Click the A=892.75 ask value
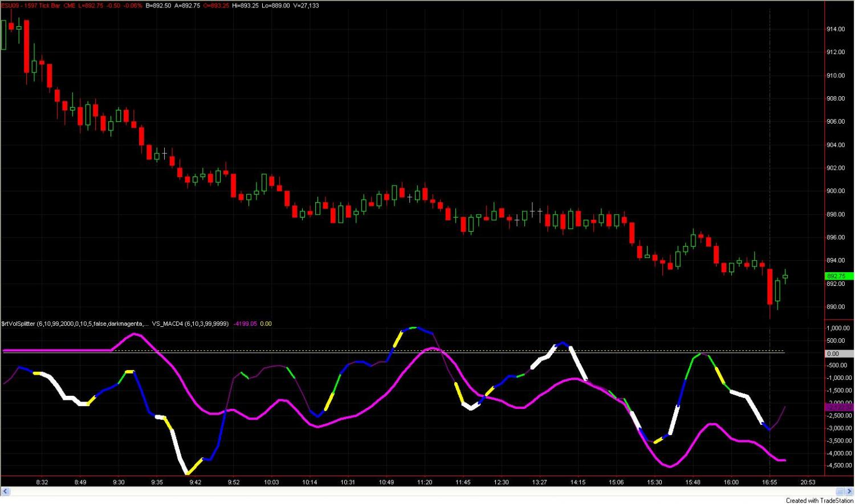The image size is (855, 504). click(x=187, y=6)
